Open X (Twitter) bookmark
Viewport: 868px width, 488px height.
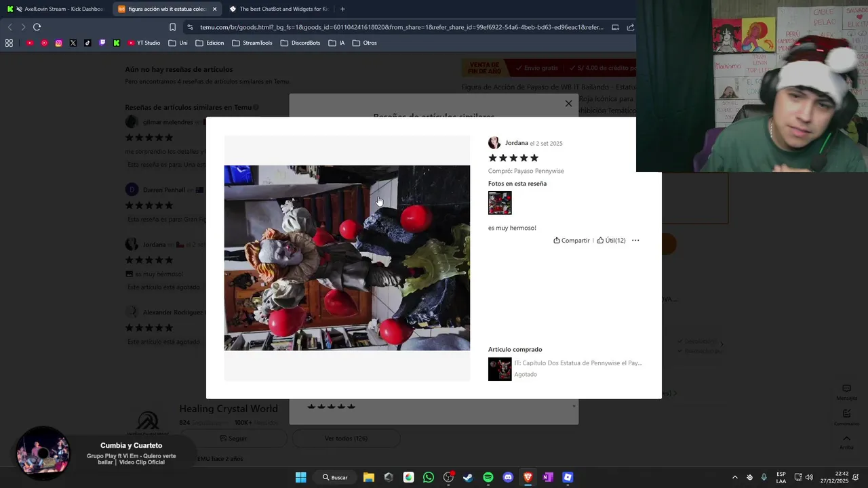pos(73,43)
